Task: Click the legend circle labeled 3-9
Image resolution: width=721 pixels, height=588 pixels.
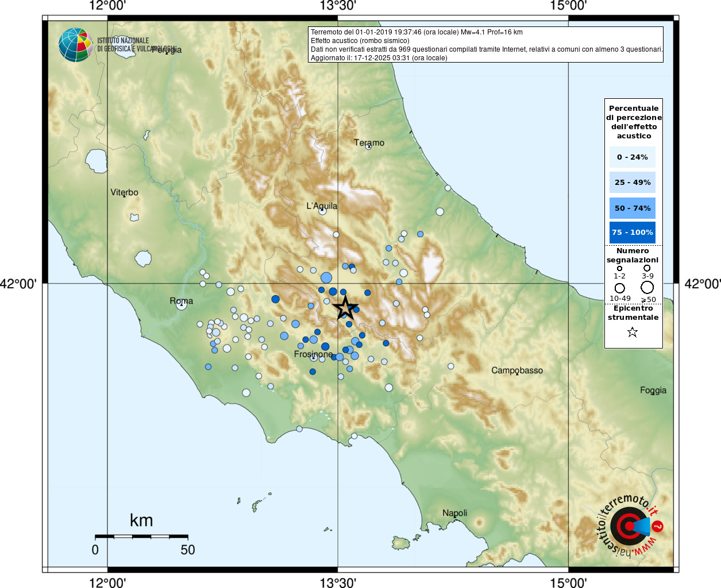Action: point(647,268)
